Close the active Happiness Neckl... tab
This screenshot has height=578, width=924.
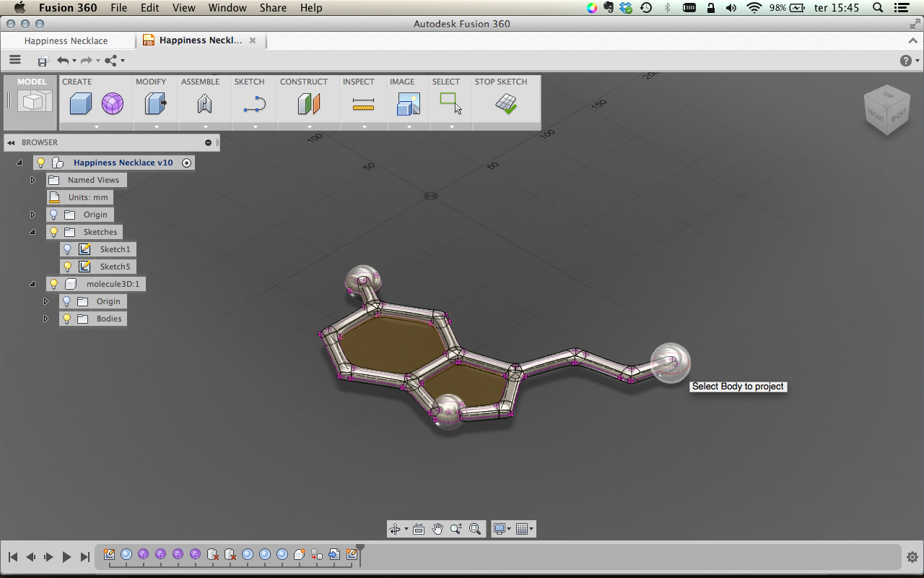(x=253, y=40)
